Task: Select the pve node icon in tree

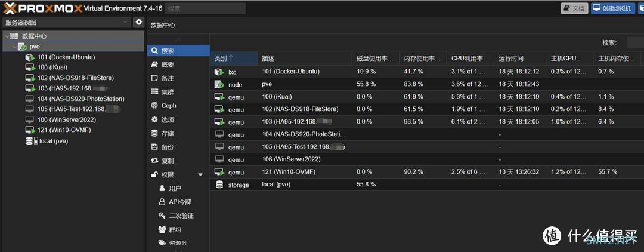Action: click(23, 47)
